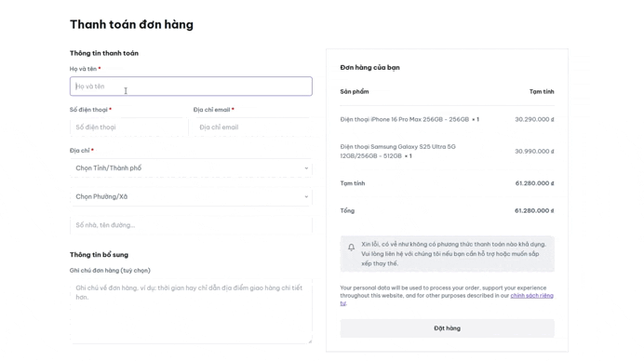
Task: Focus the Số điện thoại input field
Action: click(128, 127)
